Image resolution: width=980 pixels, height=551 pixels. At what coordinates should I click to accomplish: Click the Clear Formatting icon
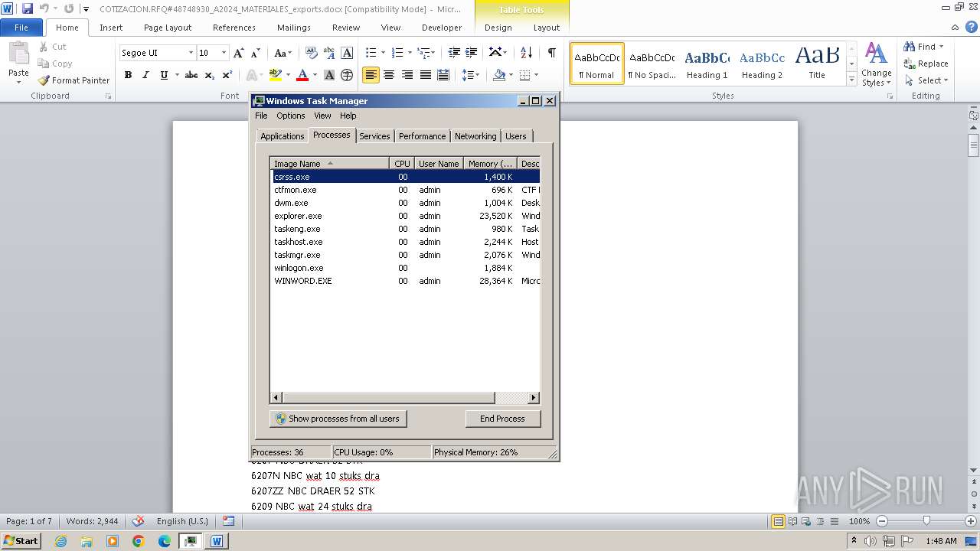(311, 53)
